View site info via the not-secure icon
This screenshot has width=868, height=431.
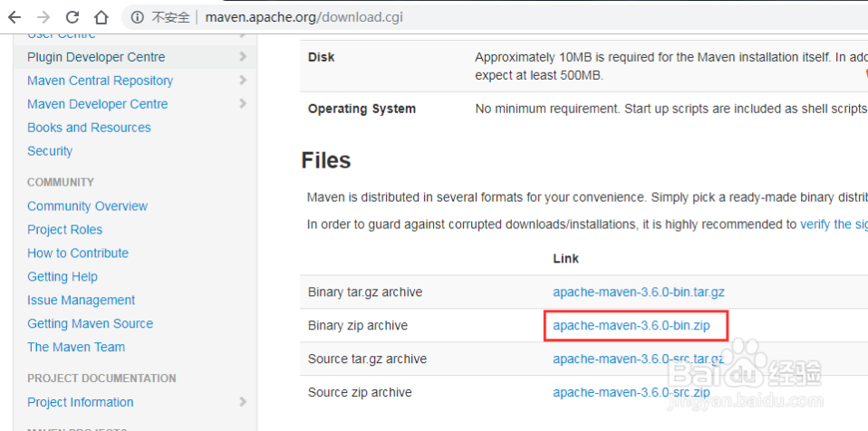click(x=138, y=18)
